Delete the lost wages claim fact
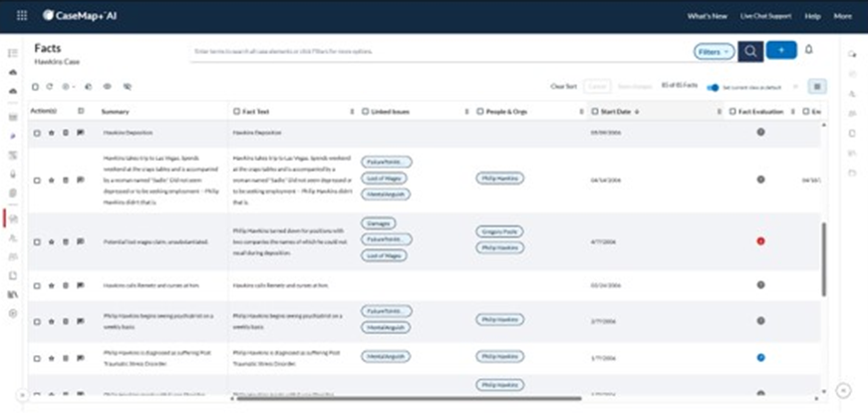868x413 pixels. tap(66, 241)
